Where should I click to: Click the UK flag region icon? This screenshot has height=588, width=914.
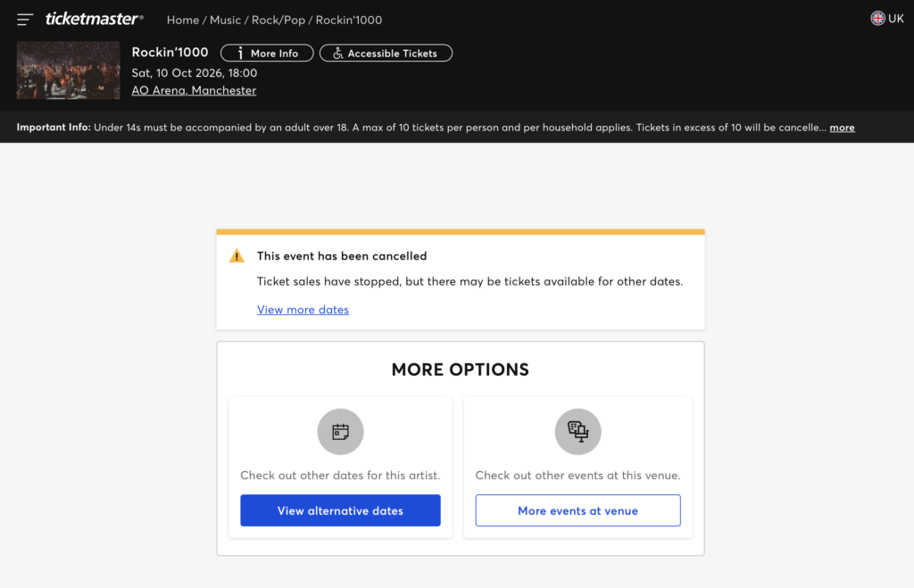[x=877, y=19]
